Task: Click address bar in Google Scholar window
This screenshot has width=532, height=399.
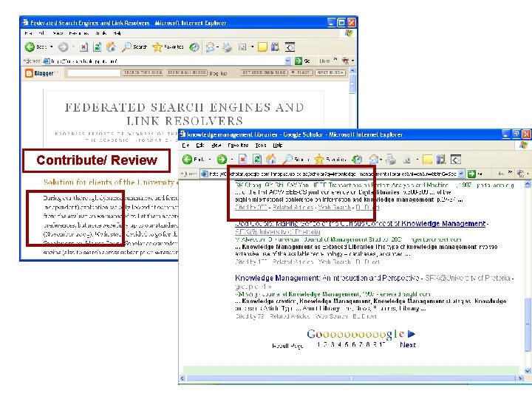Action: pos(332,174)
